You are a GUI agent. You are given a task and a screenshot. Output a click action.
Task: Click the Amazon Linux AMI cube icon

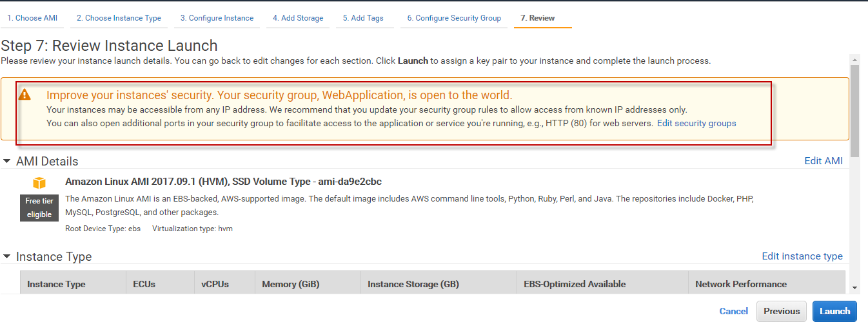coord(39,183)
